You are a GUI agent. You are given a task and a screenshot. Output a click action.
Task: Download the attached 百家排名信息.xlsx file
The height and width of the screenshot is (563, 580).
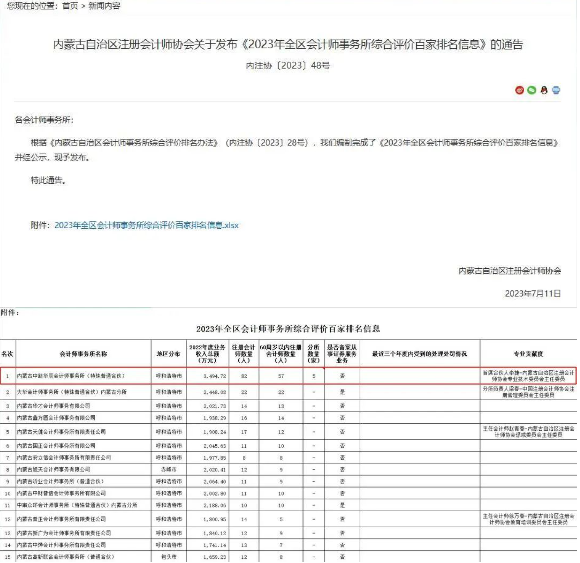point(146,225)
